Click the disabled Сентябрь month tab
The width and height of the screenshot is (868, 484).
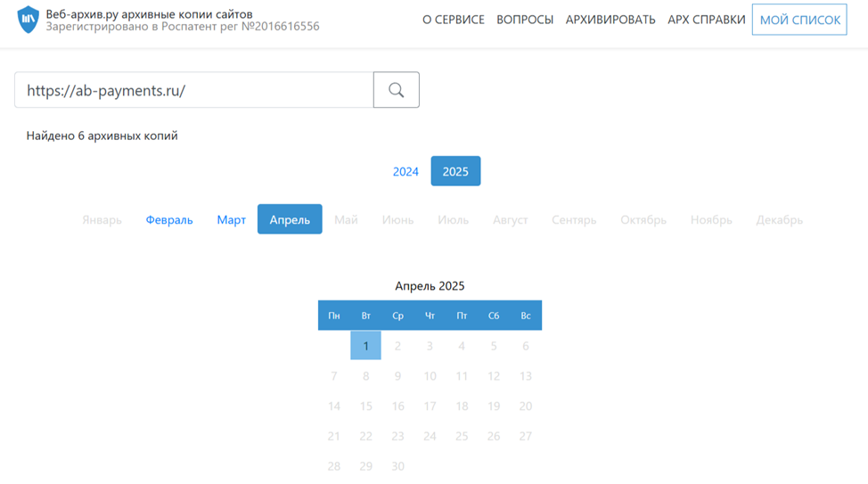coord(574,219)
